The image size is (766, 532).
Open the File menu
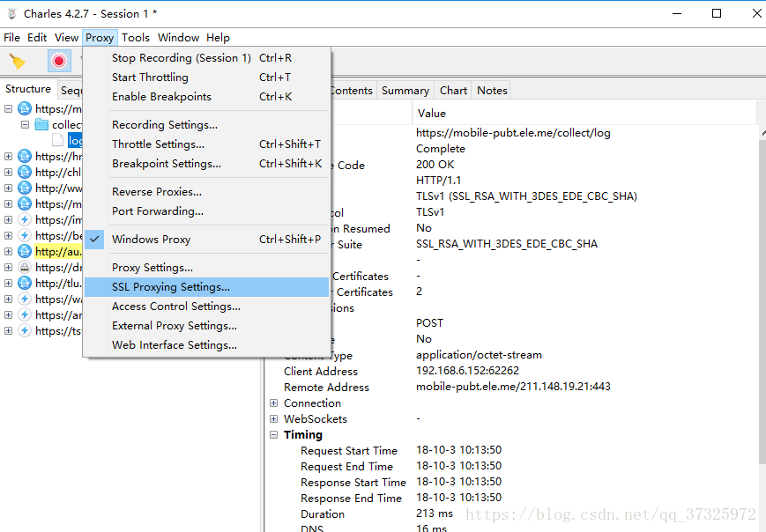click(11, 38)
